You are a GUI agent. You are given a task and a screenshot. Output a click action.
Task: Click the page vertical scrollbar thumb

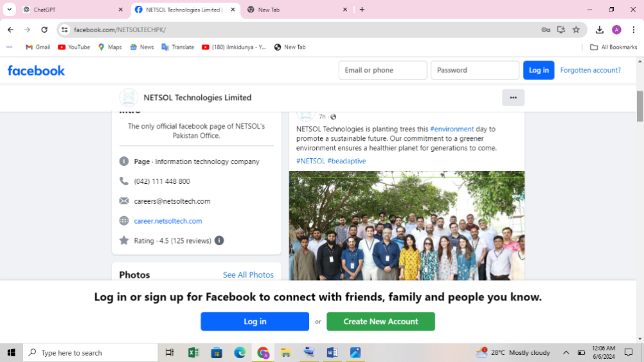[x=640, y=106]
